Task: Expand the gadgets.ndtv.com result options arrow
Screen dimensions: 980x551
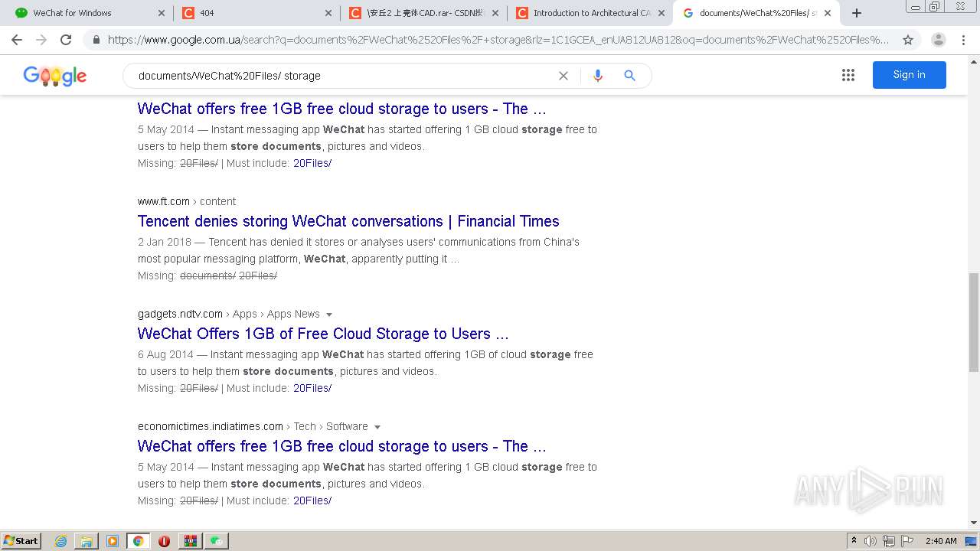Action: (329, 315)
